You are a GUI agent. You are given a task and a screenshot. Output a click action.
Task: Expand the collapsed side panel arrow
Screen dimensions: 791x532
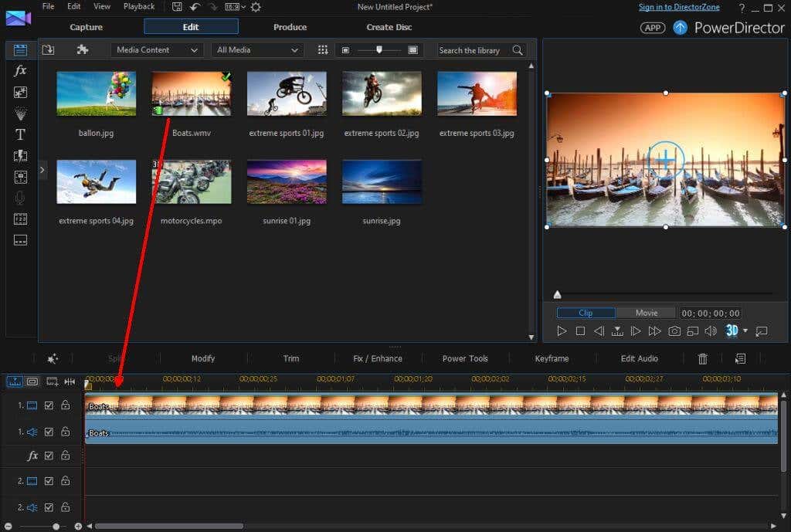(42, 168)
